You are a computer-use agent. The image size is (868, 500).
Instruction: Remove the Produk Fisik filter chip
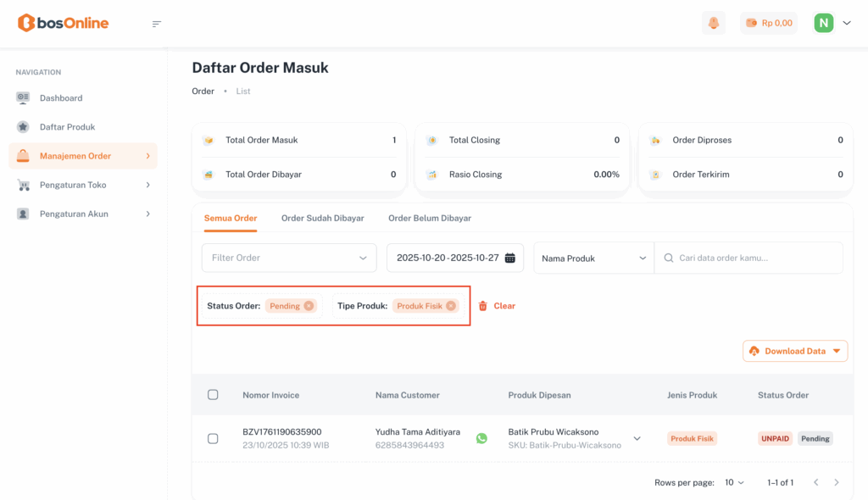(451, 306)
